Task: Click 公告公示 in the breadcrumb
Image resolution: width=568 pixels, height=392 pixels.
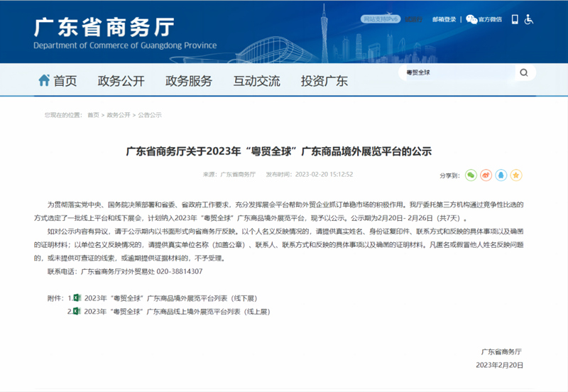Action: [x=150, y=114]
